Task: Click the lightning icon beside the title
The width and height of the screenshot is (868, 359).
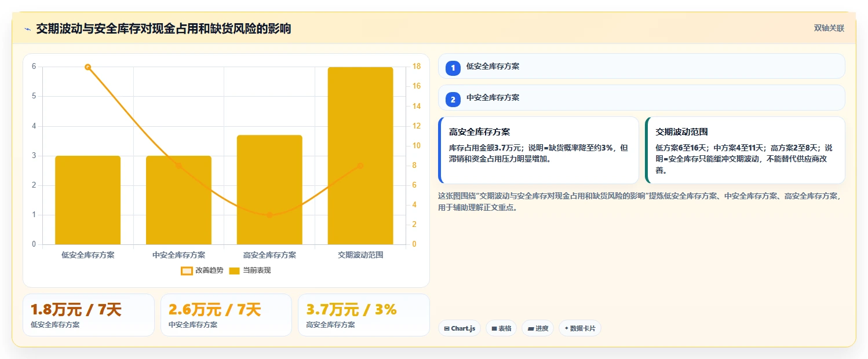Action: click(27, 29)
